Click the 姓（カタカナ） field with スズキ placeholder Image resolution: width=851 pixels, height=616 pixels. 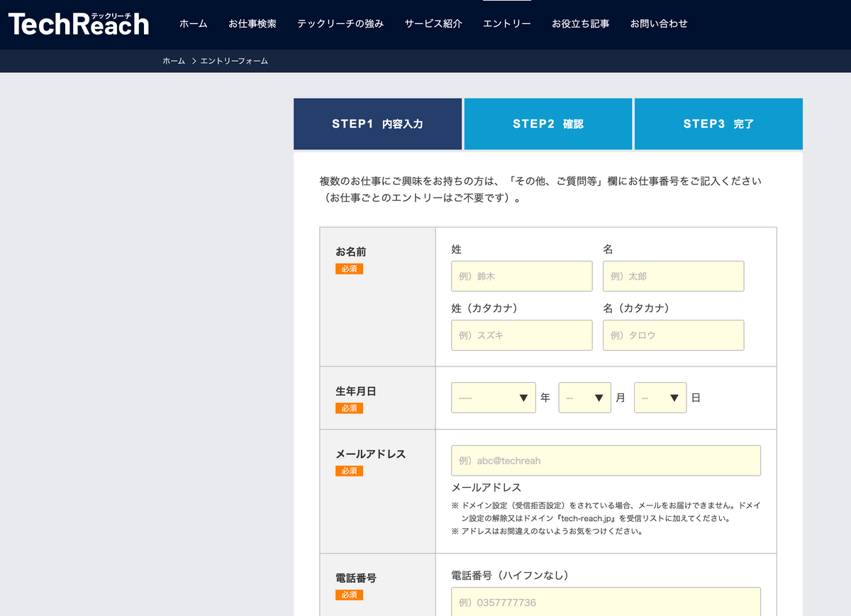pos(522,335)
